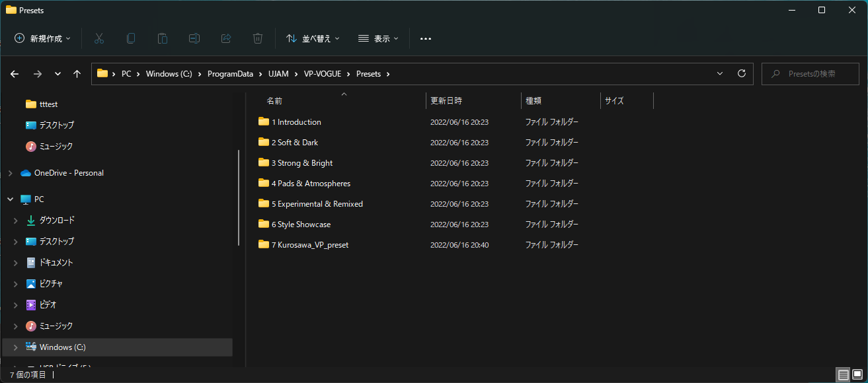Switch to large thumbnails view icon

[x=857, y=374]
